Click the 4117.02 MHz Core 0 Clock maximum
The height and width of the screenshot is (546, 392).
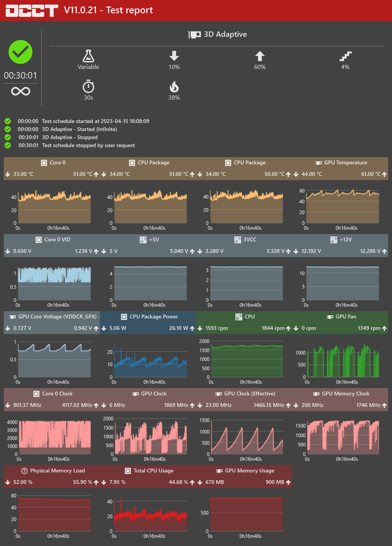pos(77,405)
